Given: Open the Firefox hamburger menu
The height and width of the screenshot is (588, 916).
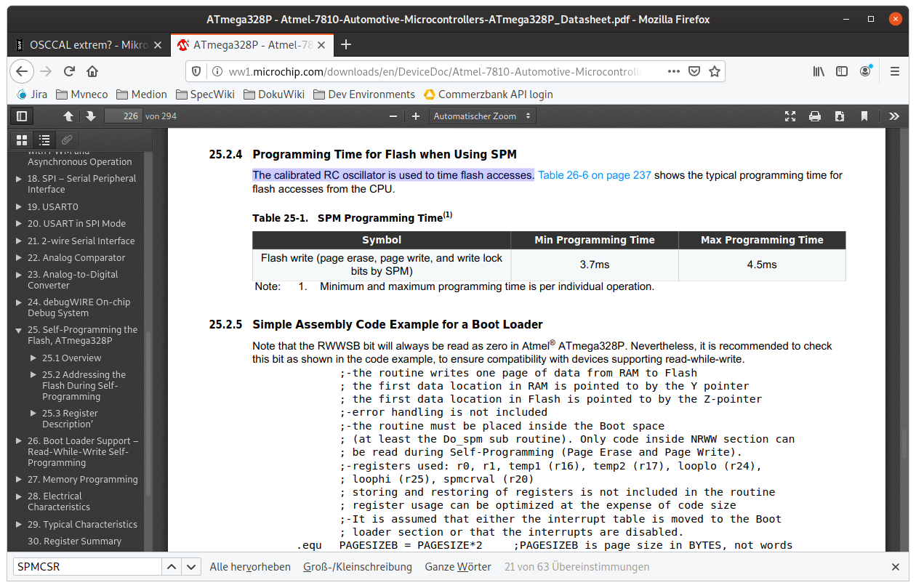Looking at the screenshot, I should point(893,71).
